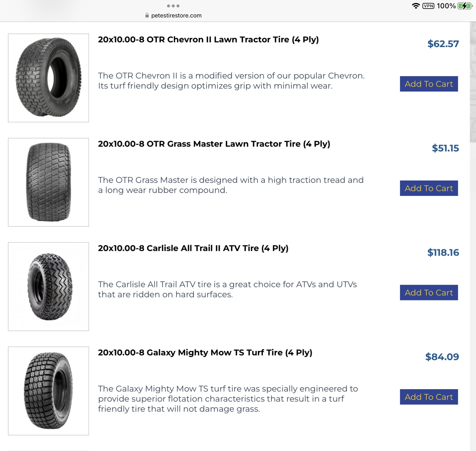
Task: Click the petestirestore.com address bar
Action: click(x=176, y=15)
